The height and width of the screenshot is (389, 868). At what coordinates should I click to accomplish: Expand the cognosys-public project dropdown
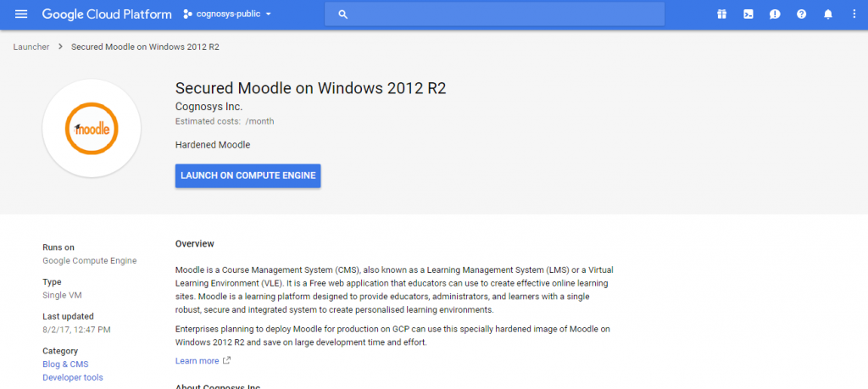[x=269, y=14]
